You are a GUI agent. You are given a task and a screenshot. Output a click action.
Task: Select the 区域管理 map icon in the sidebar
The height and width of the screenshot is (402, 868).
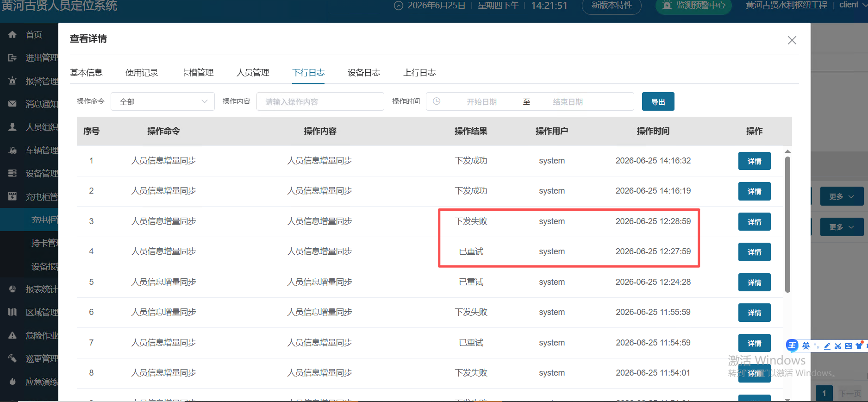click(12, 312)
